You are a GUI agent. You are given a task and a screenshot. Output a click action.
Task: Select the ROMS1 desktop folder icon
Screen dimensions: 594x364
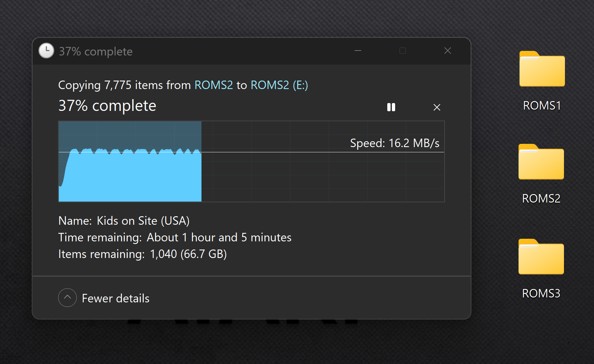pyautogui.click(x=542, y=69)
